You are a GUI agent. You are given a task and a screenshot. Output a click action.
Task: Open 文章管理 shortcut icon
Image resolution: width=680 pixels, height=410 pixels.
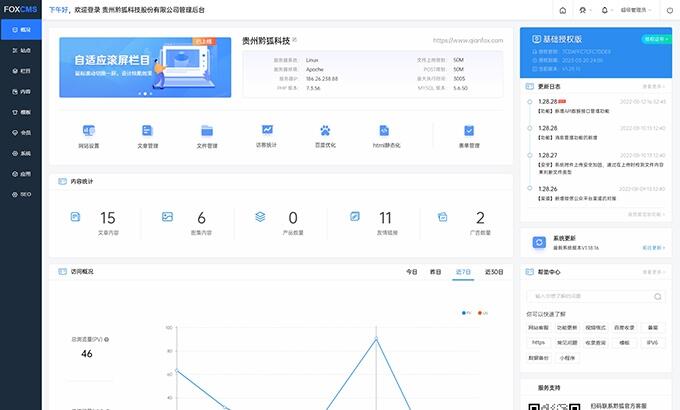(147, 131)
